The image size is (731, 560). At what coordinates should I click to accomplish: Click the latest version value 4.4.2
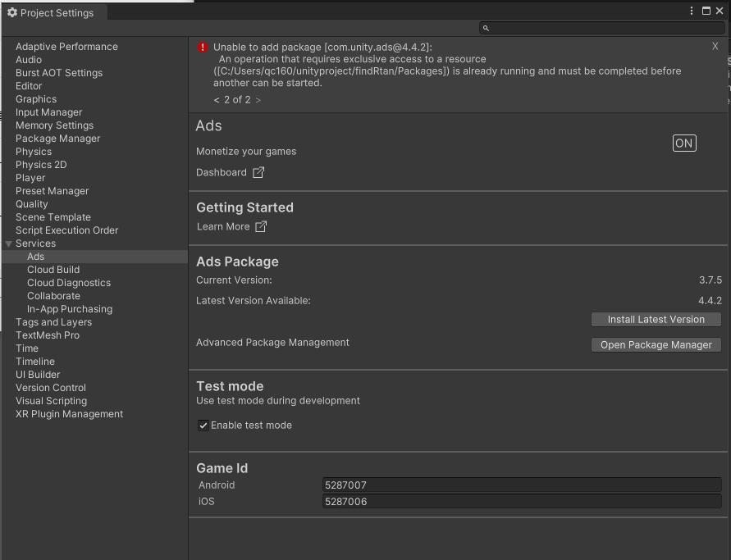(710, 301)
